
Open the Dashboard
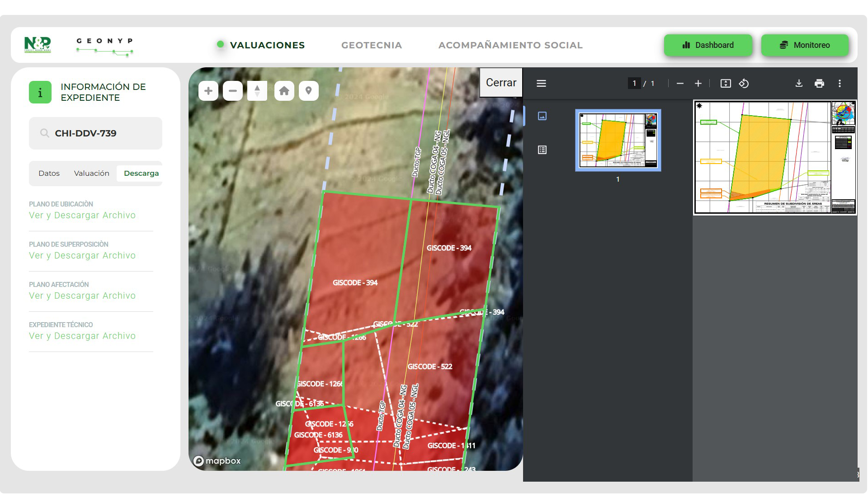point(708,45)
